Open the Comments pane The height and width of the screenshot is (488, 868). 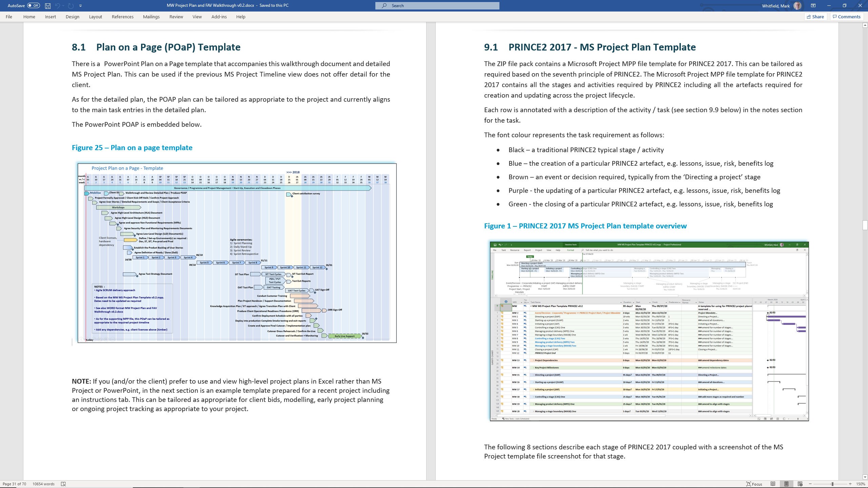pyautogui.click(x=846, y=16)
